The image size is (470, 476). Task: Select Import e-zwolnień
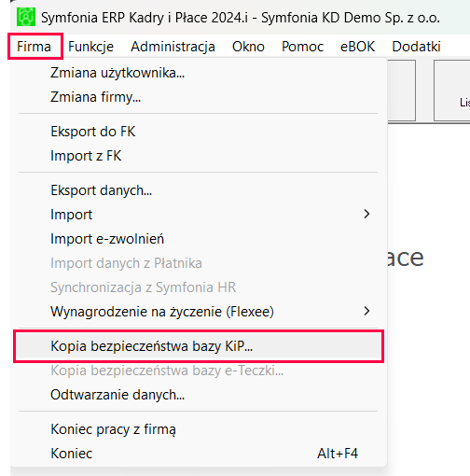199,239
